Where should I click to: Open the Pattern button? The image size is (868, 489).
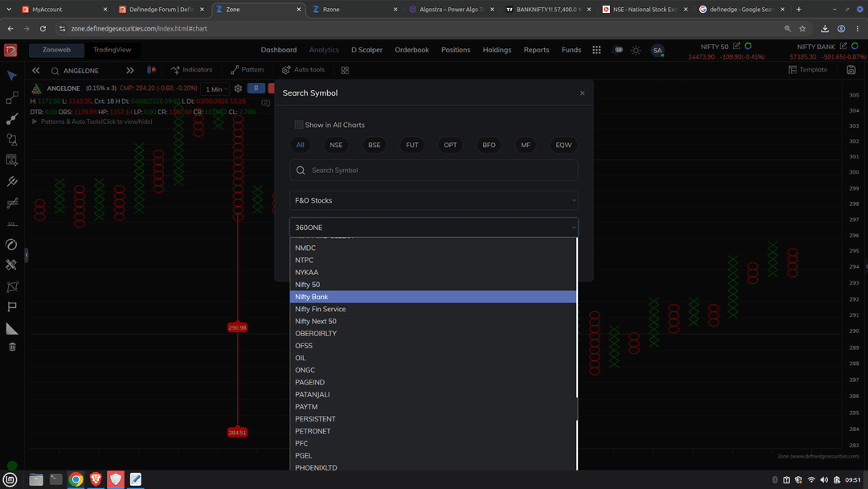click(x=247, y=70)
